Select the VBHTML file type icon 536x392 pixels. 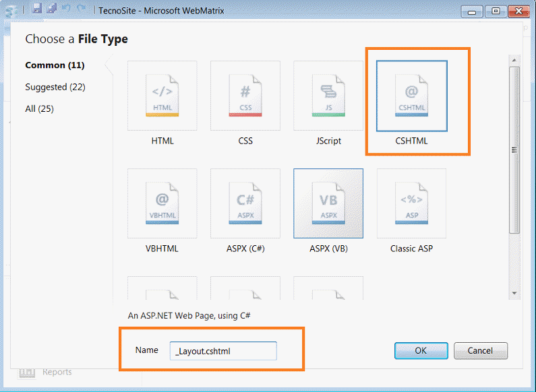(162, 203)
